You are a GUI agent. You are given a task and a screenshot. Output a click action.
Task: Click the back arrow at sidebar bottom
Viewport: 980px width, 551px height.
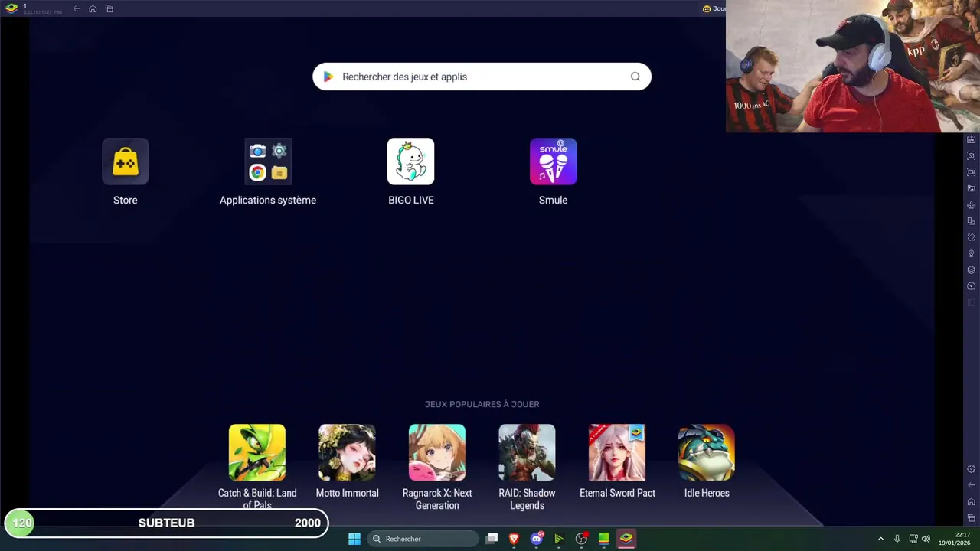[972, 485]
